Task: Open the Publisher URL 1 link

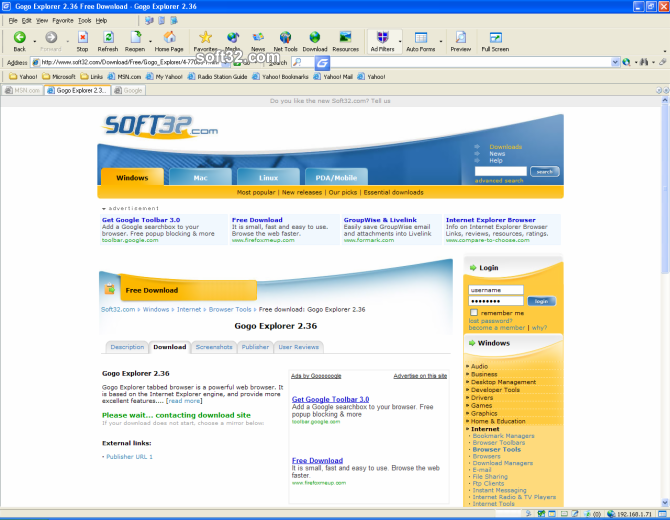Action: tap(130, 456)
